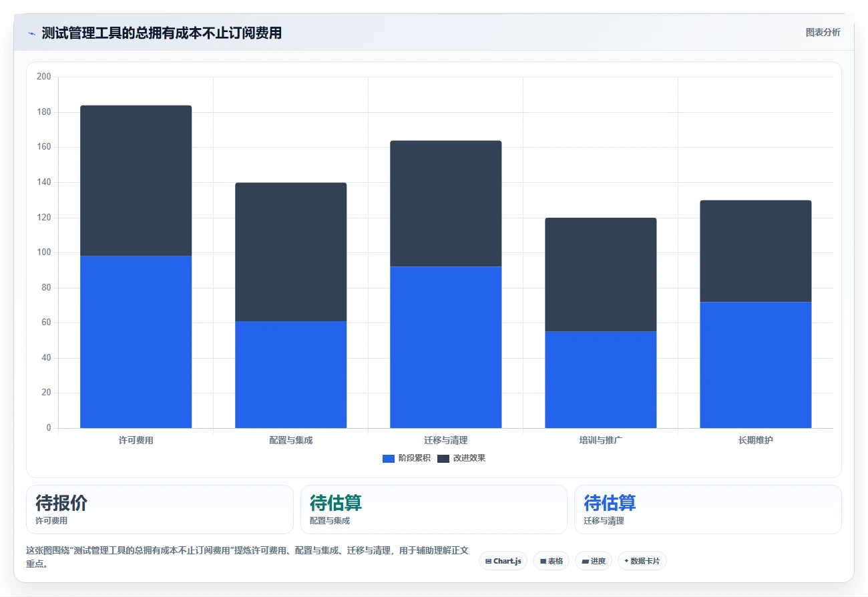This screenshot has height=597, width=868.
Task: Click the y-axis value 20
Action: pos(46,393)
